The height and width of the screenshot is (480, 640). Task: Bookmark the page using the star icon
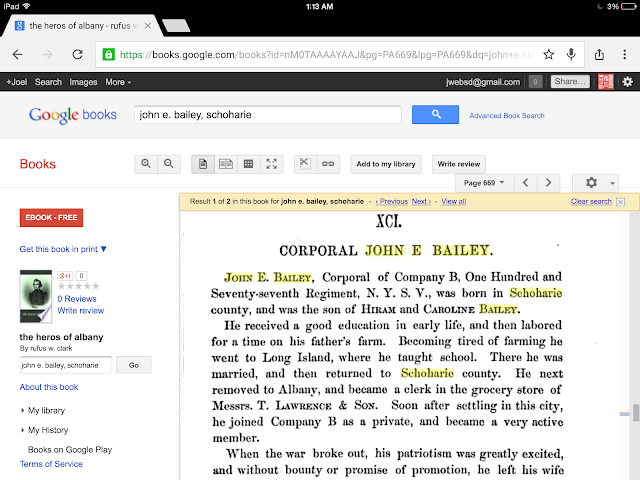(549, 54)
